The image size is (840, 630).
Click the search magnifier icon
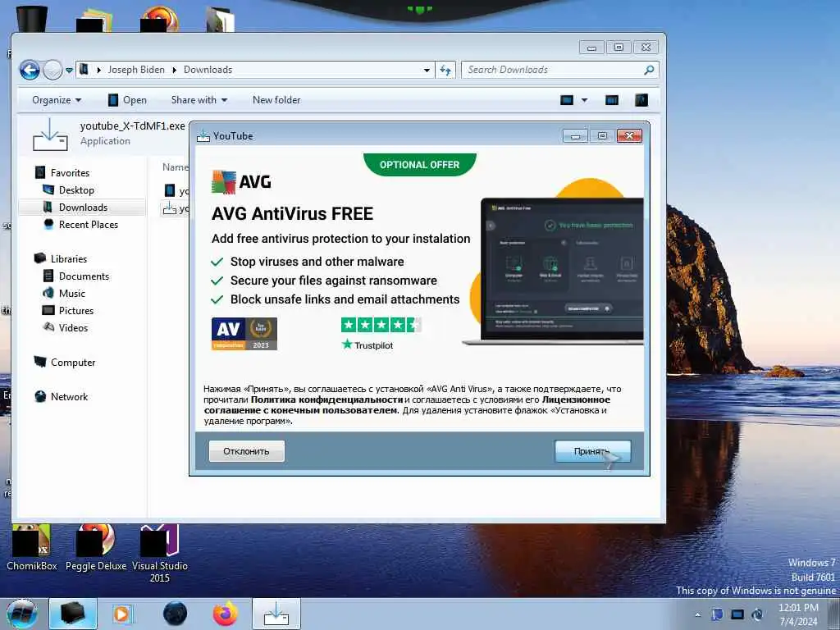coord(649,70)
